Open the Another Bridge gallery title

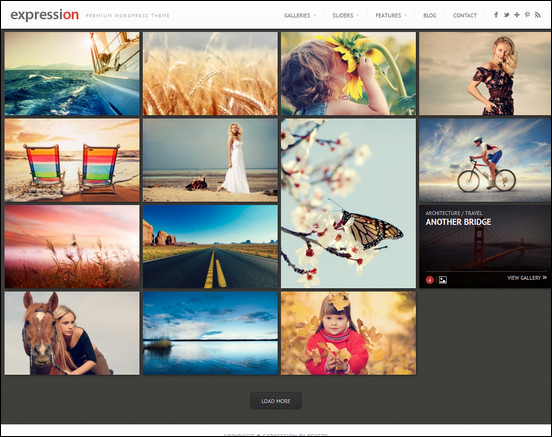coord(458,222)
